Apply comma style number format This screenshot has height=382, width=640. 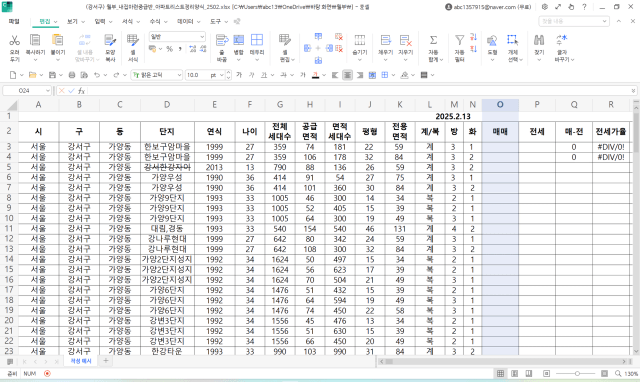point(180,49)
